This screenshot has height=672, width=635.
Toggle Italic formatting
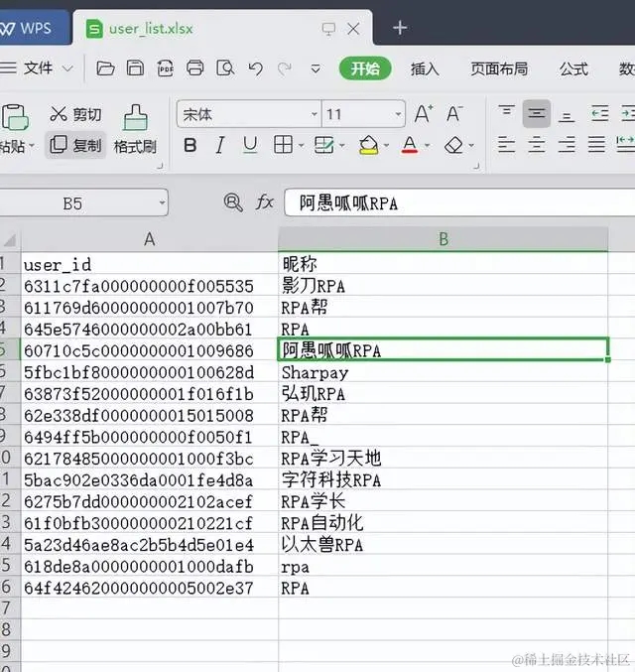tap(220, 145)
